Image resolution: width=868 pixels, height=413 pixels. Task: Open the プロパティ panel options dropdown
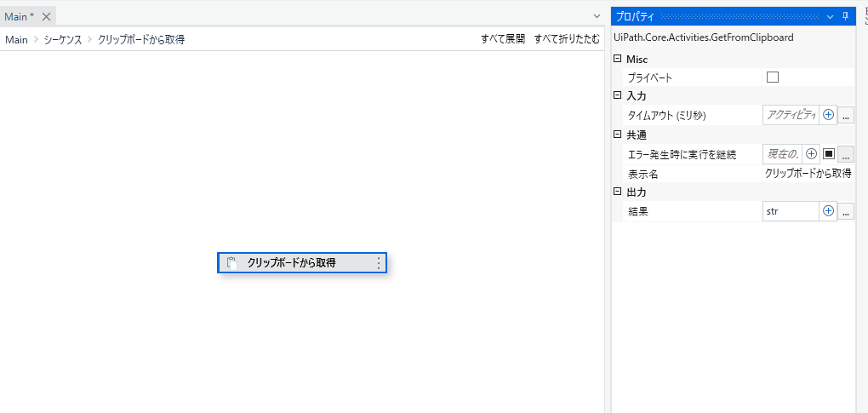[830, 17]
